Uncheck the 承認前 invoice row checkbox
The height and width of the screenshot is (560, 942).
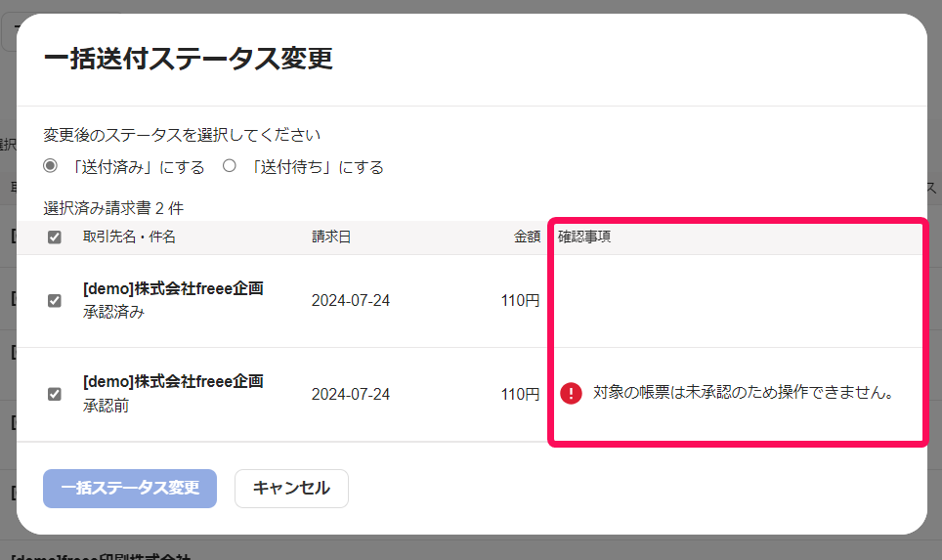(55, 394)
